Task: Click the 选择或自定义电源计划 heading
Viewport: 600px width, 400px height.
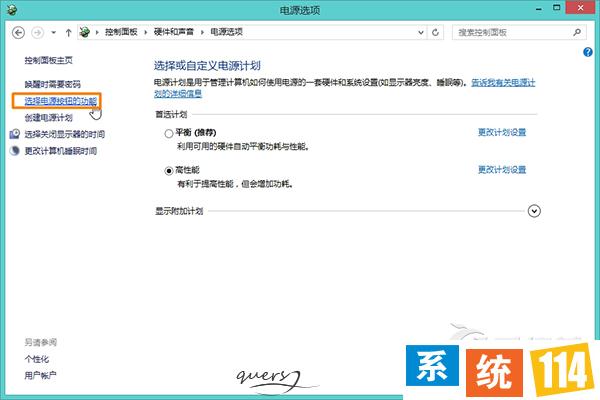Action: pyautogui.click(x=207, y=66)
